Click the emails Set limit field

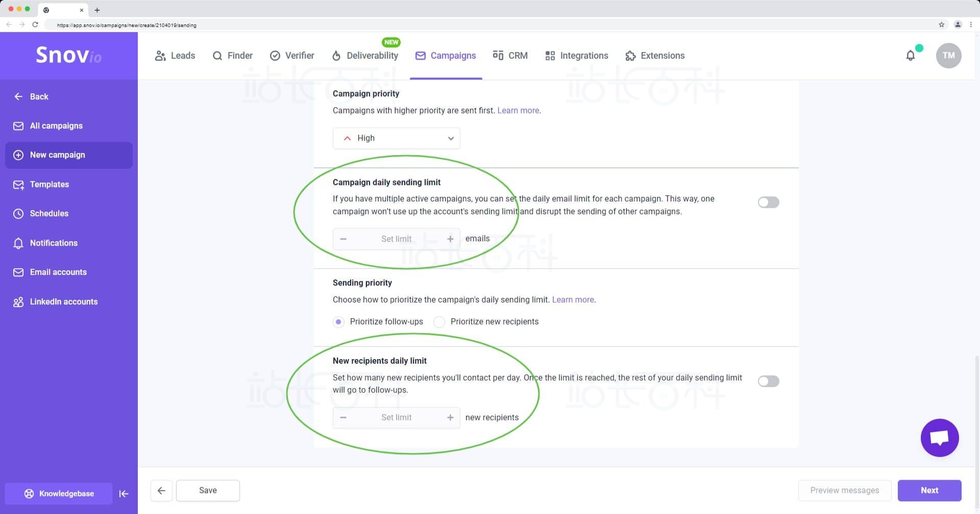(396, 239)
